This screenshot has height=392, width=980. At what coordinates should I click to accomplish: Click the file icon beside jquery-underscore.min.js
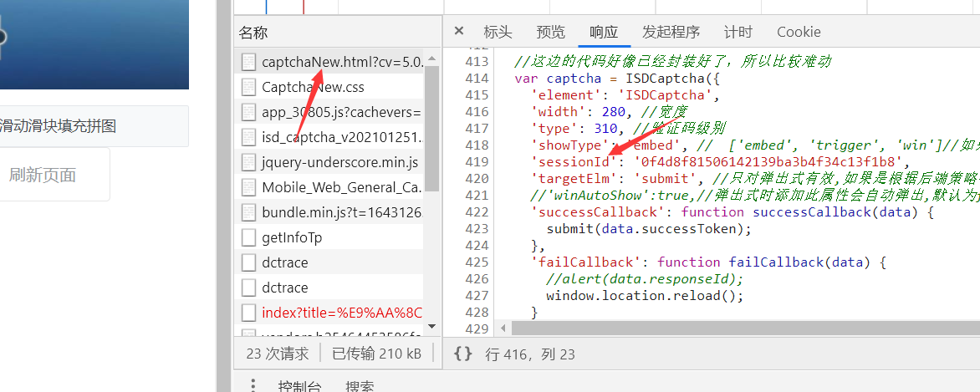point(248,162)
